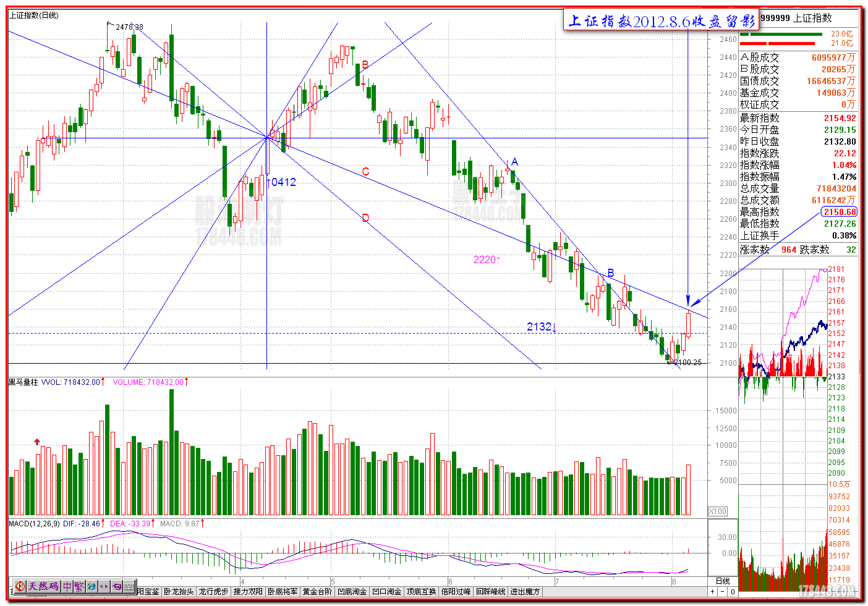Click the 指数涨幅 value 1.04%
This screenshot has height=606, width=868.
pos(845,165)
